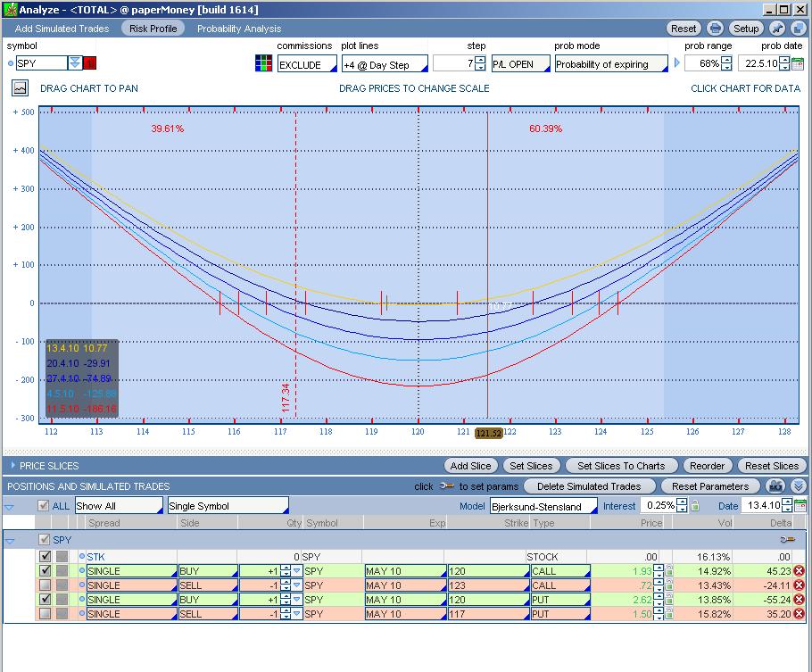This screenshot has height=672, width=812.
Task: Open the prob mode dropdown
Action: (x=611, y=65)
